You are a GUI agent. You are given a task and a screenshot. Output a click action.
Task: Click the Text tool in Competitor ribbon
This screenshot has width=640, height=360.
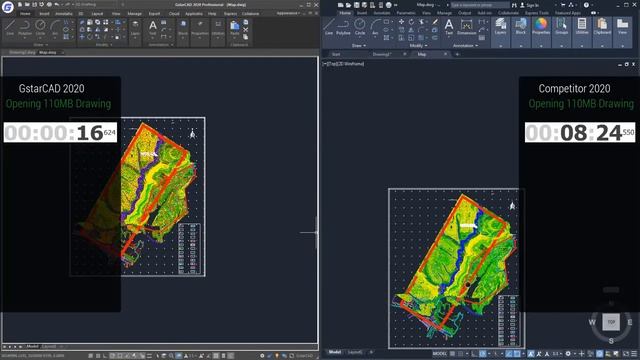point(449,27)
